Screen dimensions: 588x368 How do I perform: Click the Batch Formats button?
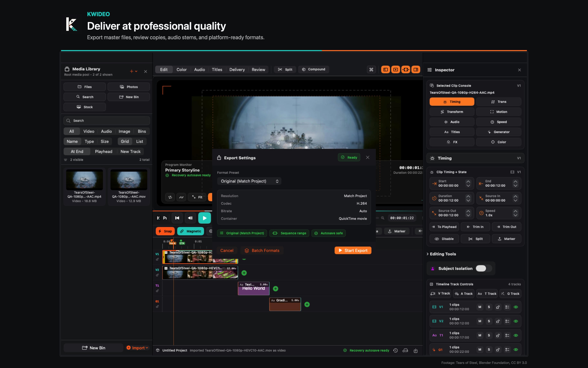[262, 250]
